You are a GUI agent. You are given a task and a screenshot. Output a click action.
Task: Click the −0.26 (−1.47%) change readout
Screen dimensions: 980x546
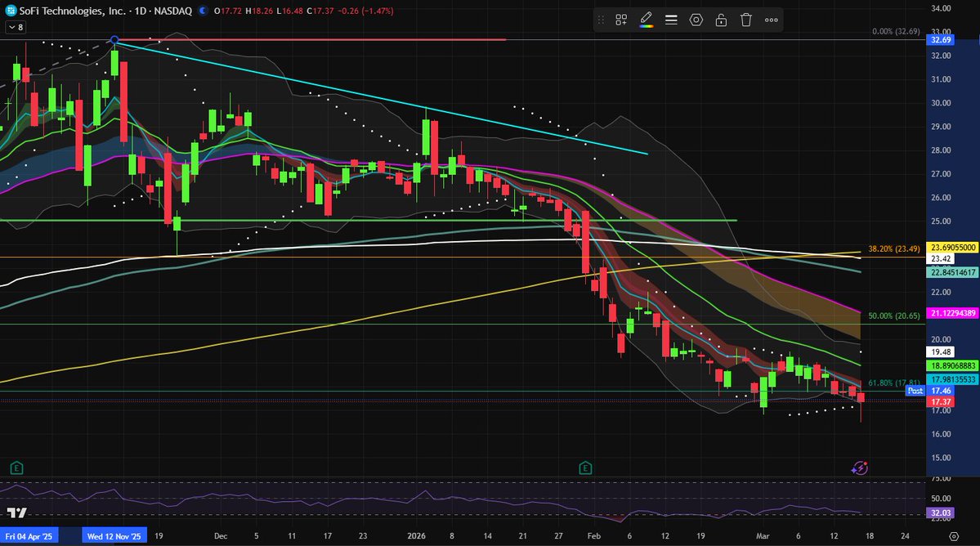click(x=365, y=11)
